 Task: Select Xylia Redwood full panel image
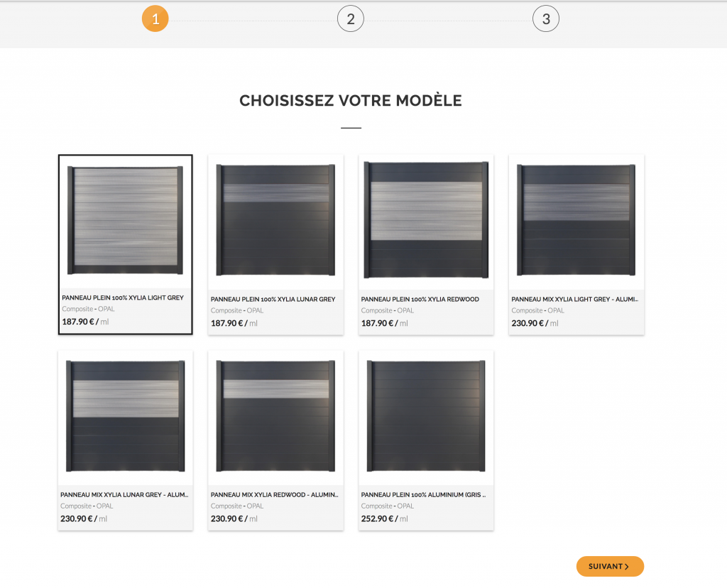point(426,220)
